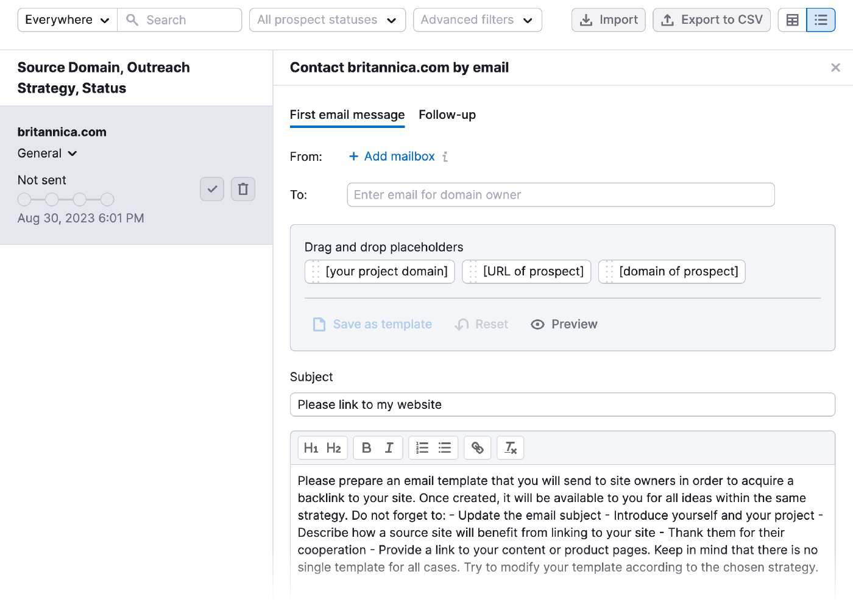Switch to the Follow-up tab

pos(447,115)
